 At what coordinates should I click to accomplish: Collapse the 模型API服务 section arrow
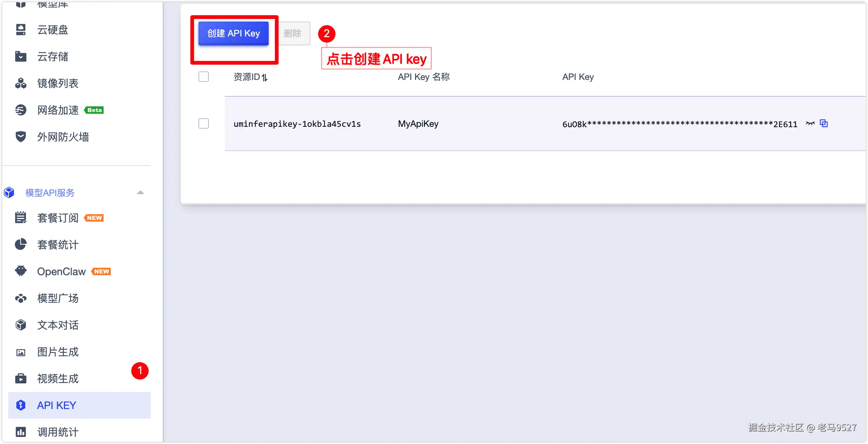(x=140, y=193)
